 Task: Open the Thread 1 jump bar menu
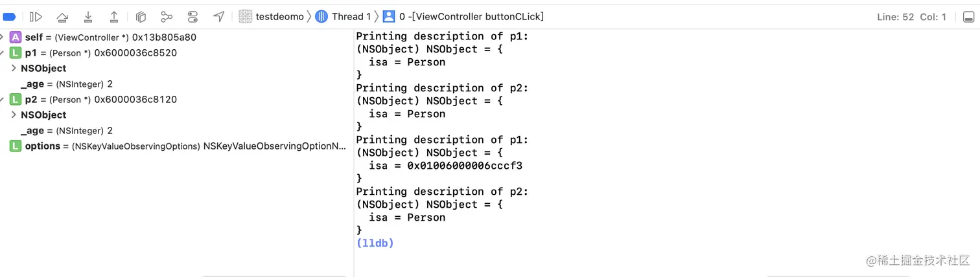(x=344, y=17)
